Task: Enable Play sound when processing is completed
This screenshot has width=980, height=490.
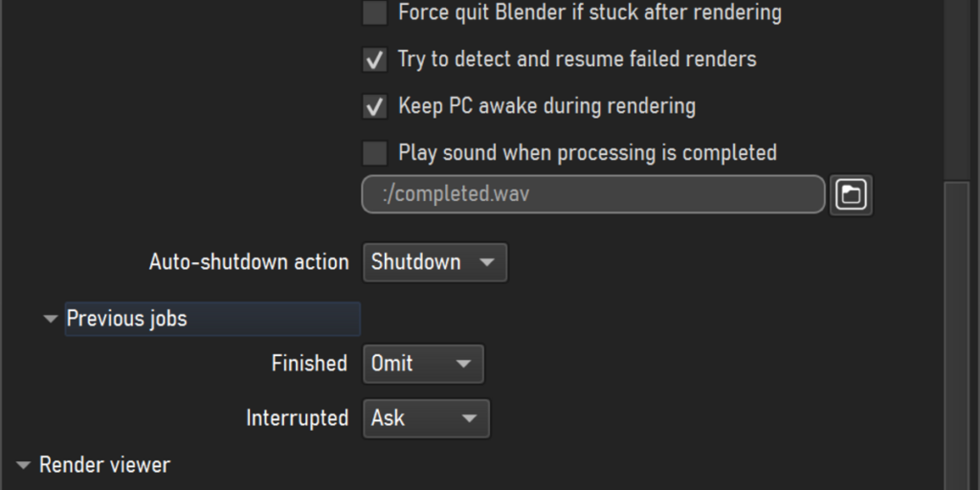Action: tap(375, 153)
